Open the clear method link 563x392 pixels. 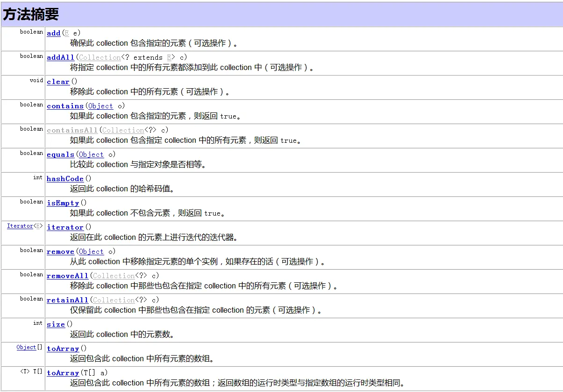[58, 82]
